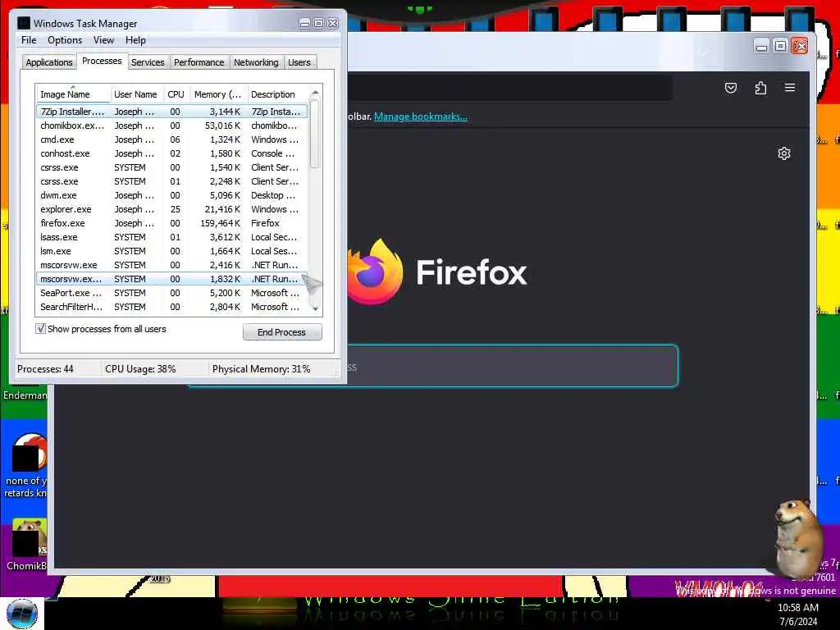Open the Options menu in Task Manager
Viewport: 840px width, 630px height.
click(x=65, y=40)
